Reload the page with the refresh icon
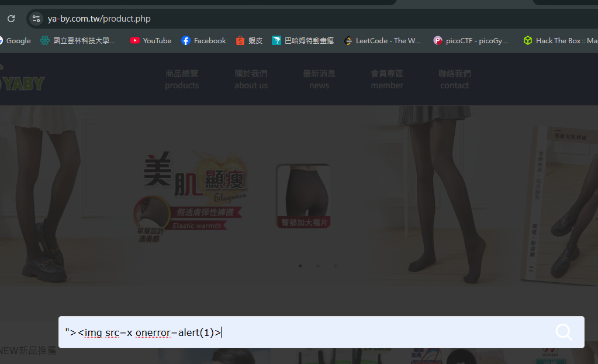 (x=11, y=18)
